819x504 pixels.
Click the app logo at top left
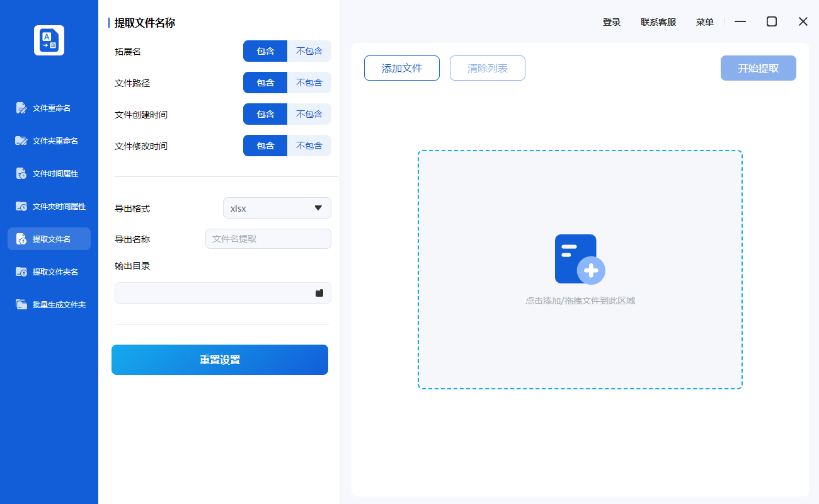point(49,40)
